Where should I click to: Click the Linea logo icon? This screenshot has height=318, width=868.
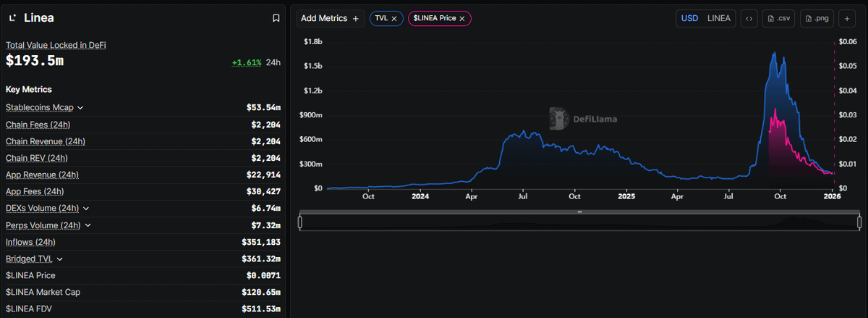point(12,18)
